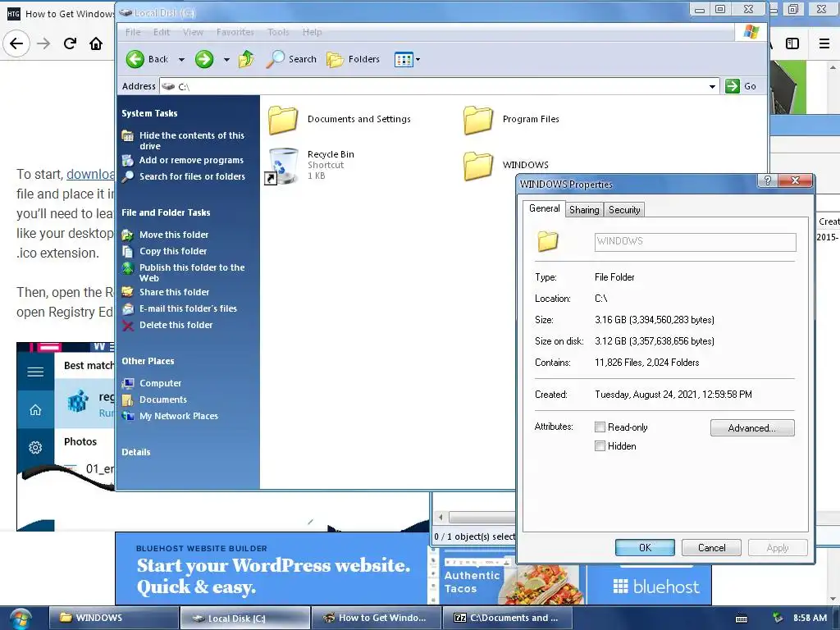840x630 pixels.
Task: Switch to the Sharing tab
Action: point(584,209)
